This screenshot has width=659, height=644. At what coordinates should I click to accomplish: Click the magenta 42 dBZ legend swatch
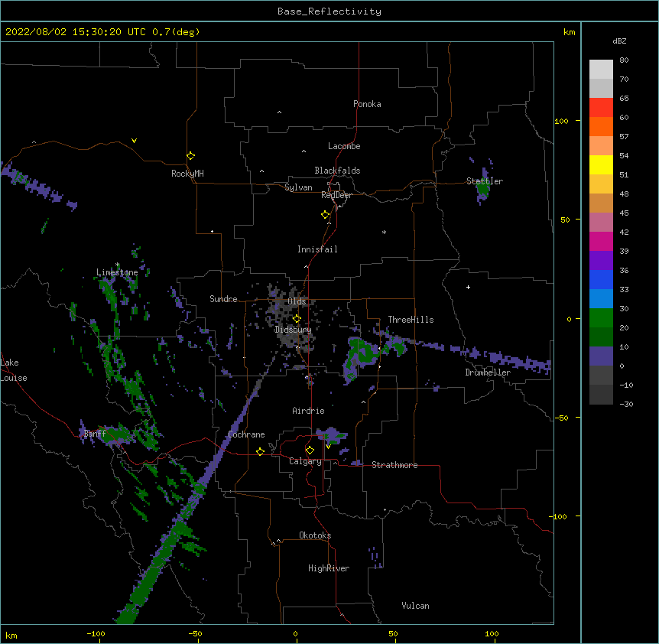(x=601, y=241)
